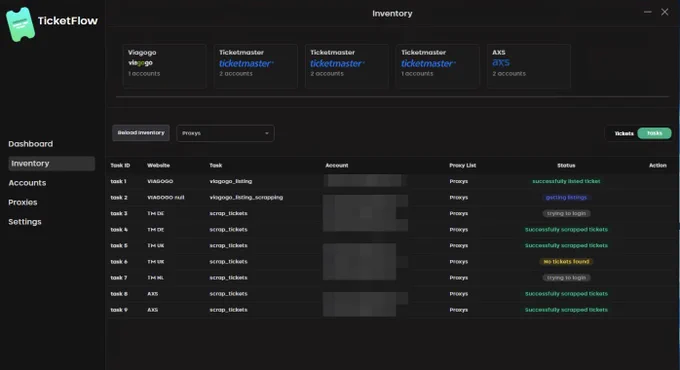Minimize the TicketFlow window
The width and height of the screenshot is (680, 370).
pos(647,12)
